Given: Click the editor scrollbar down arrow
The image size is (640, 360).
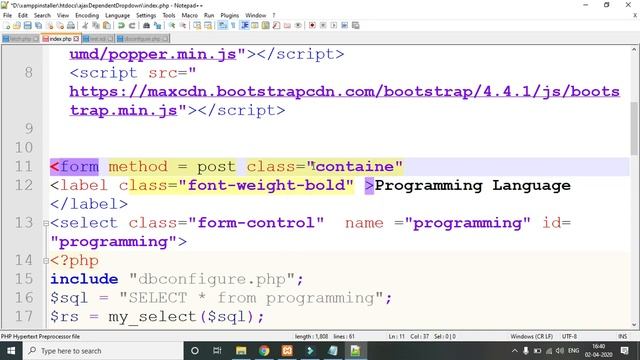Looking at the screenshot, I should (x=634, y=324).
